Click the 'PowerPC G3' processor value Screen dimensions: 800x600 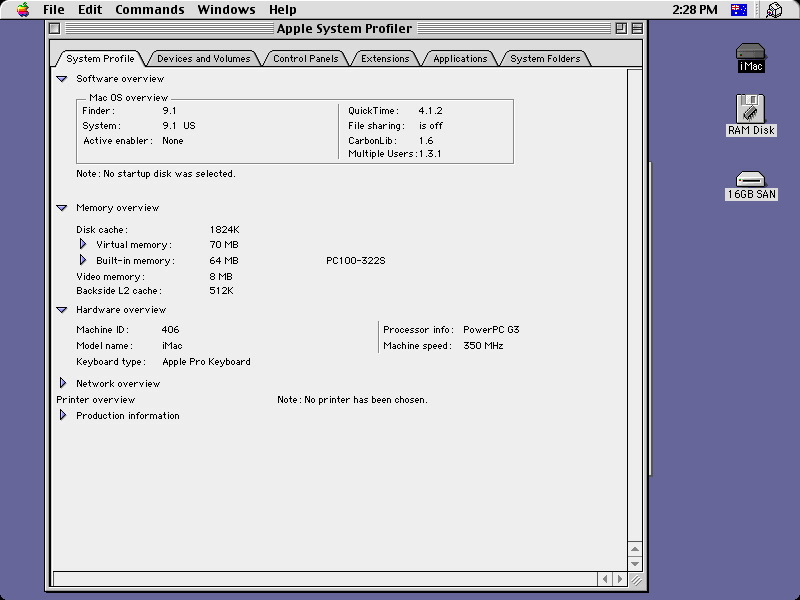coord(491,330)
